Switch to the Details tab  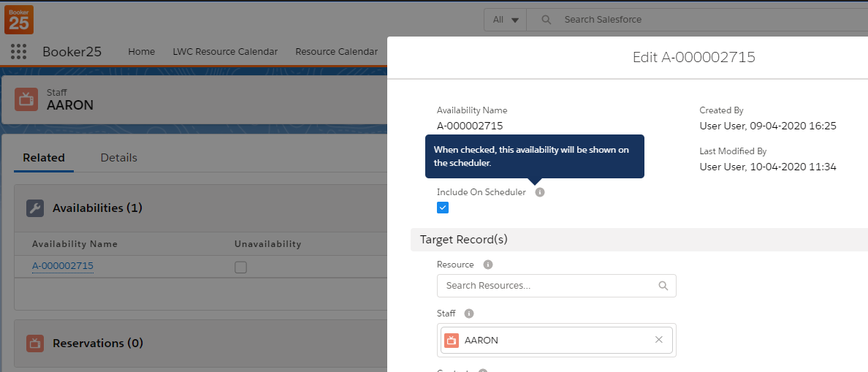click(x=118, y=158)
